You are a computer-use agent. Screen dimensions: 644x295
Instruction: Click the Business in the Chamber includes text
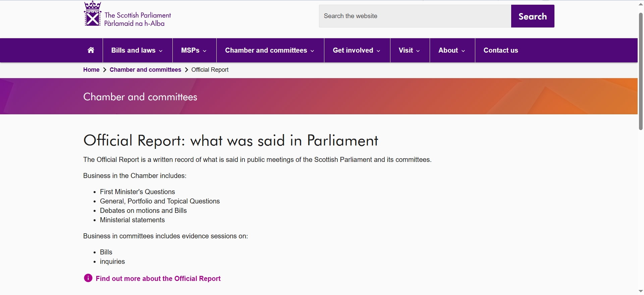click(135, 176)
